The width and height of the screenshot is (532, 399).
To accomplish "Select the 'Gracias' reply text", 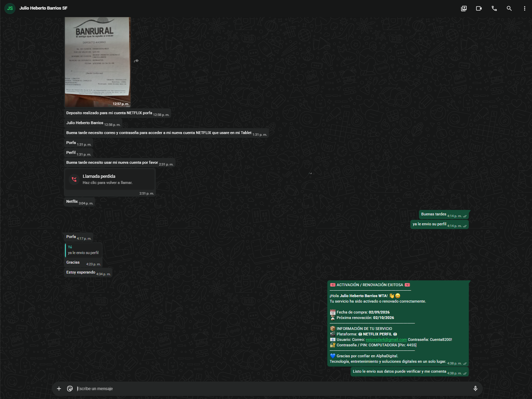I will tap(73, 262).
